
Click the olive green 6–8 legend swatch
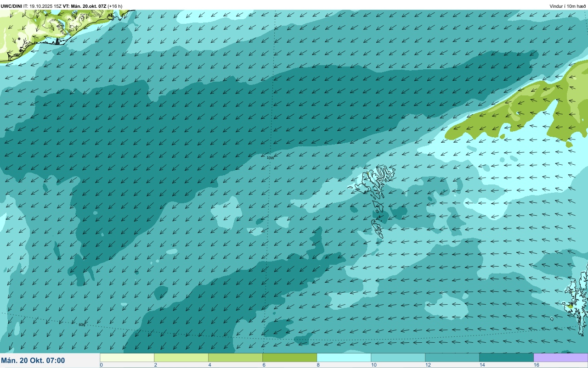pyautogui.click(x=290, y=357)
